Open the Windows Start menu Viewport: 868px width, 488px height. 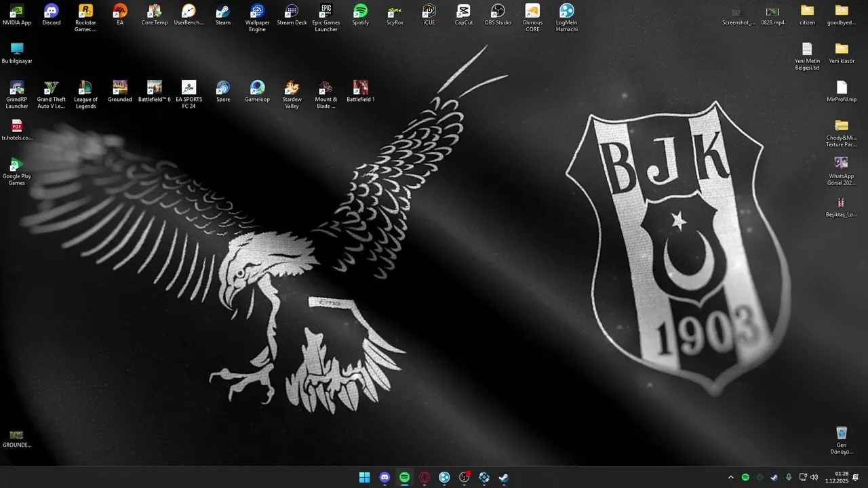(x=365, y=477)
